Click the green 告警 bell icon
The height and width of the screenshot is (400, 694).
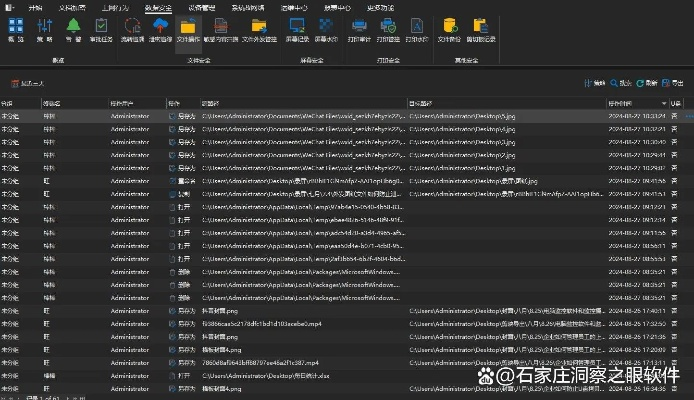pos(73,31)
